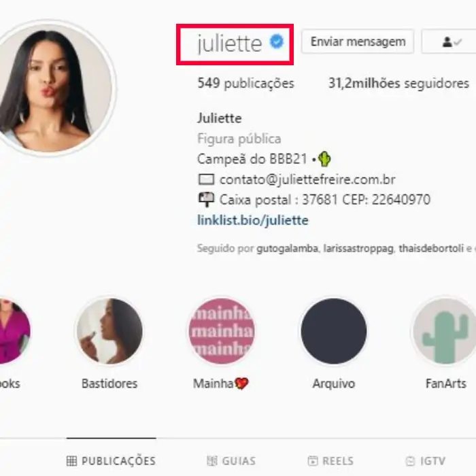Click the grid icon on the Publicações tab

pyautogui.click(x=71, y=461)
